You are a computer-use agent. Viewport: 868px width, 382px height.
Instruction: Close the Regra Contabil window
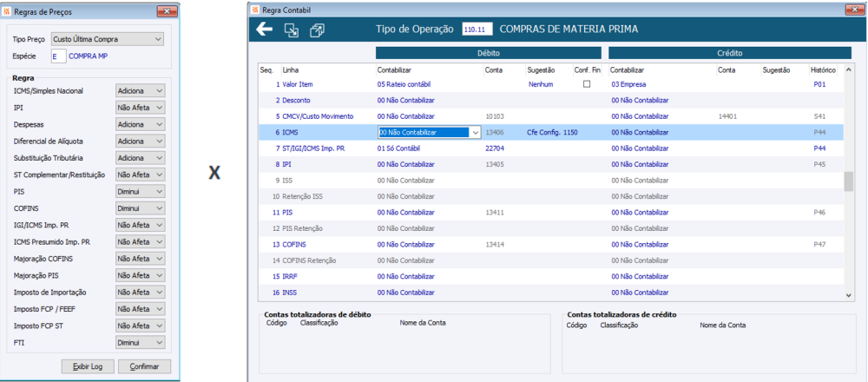tap(855, 10)
